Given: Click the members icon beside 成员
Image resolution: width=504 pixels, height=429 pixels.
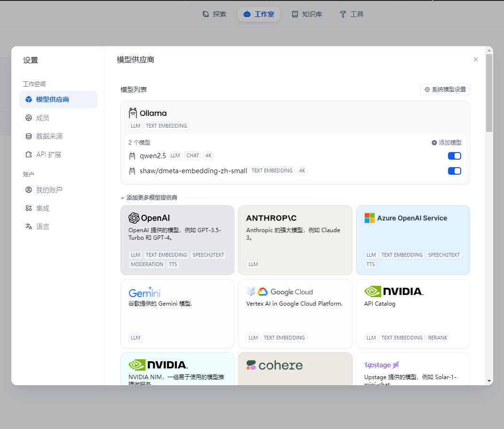Looking at the screenshot, I should tap(29, 118).
